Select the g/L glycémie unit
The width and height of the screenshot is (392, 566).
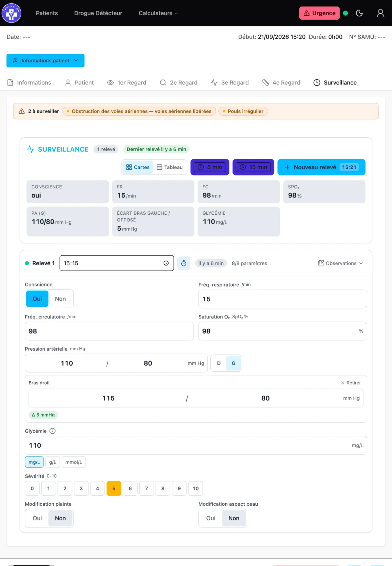pos(53,462)
